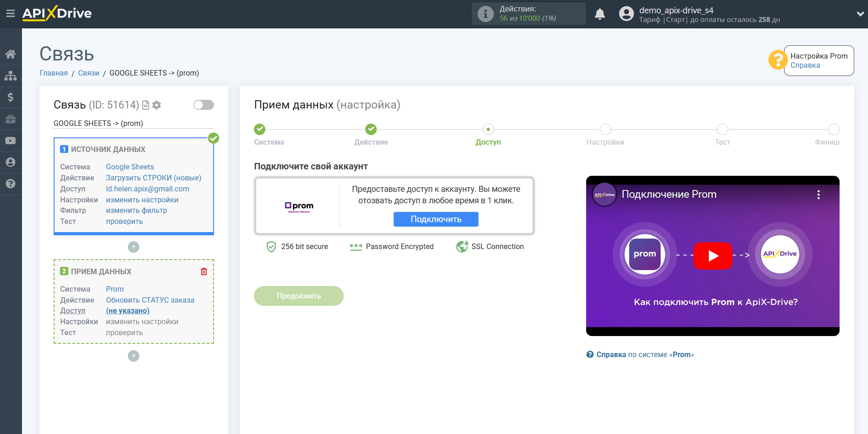Viewport: 868px width, 434px height.
Task: Open user profile sidebar icon
Action: [11, 162]
